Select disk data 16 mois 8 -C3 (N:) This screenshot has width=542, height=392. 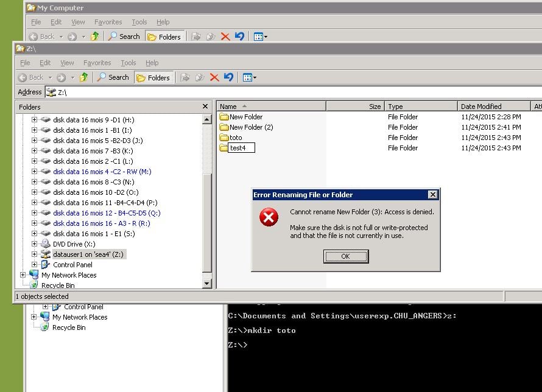(94, 182)
